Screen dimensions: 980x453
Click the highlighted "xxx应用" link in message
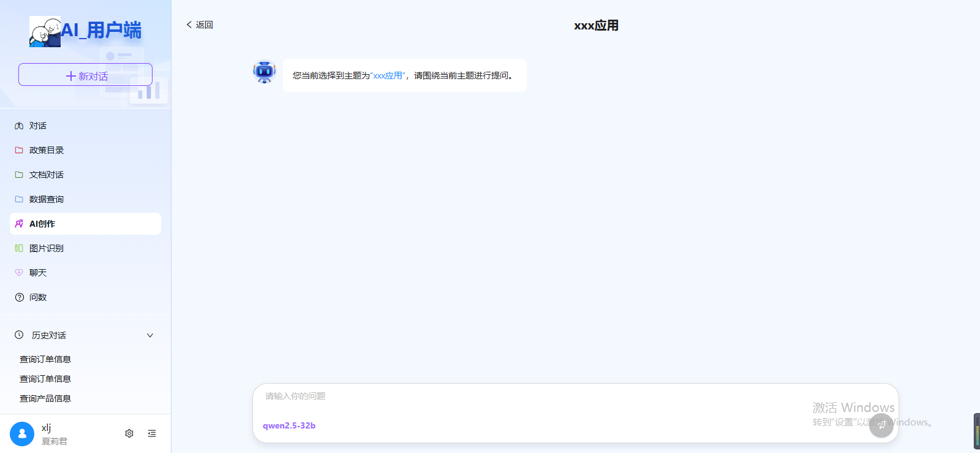tap(388, 75)
